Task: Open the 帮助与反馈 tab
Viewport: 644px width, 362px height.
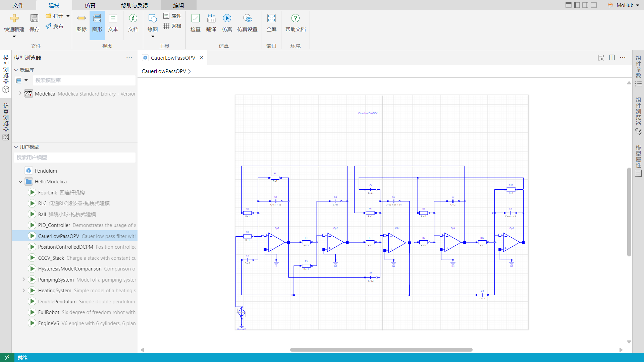Action: (x=134, y=5)
